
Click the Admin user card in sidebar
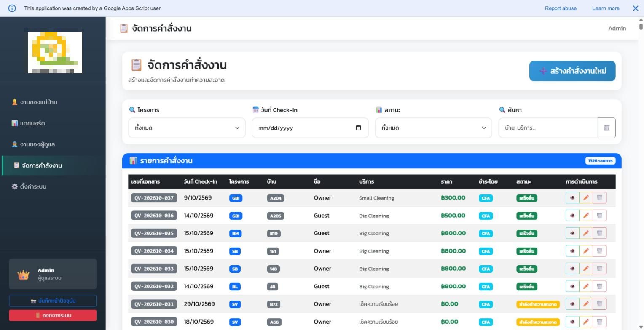pos(53,274)
